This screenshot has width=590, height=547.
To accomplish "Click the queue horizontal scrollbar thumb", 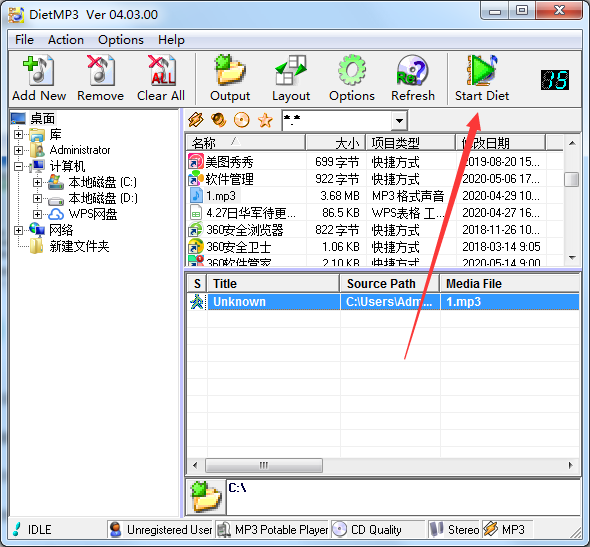I will point(264,465).
